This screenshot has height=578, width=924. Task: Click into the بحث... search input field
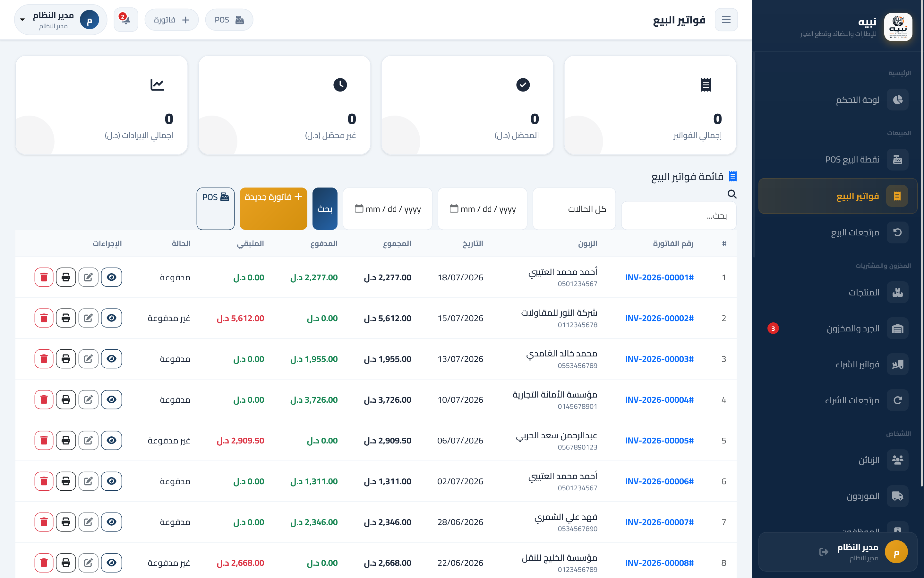click(679, 215)
